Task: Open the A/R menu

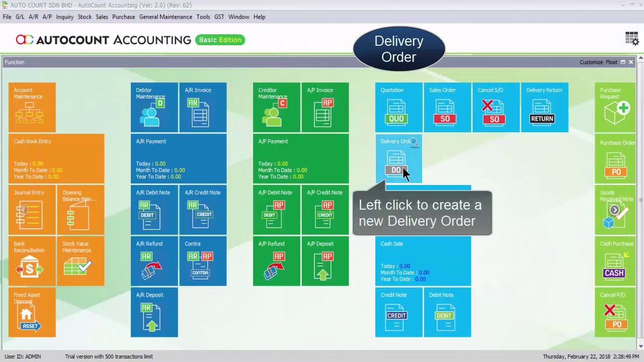Action: point(34,17)
